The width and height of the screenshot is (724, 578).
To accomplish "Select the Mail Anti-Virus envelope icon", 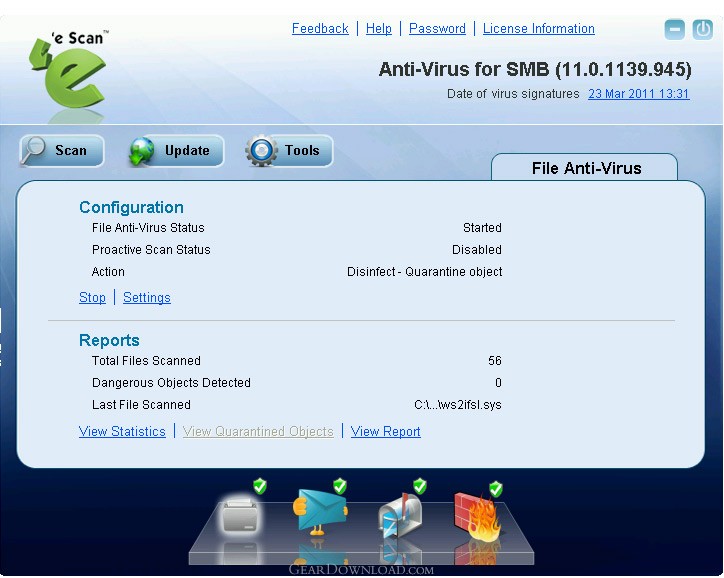I will (320, 511).
